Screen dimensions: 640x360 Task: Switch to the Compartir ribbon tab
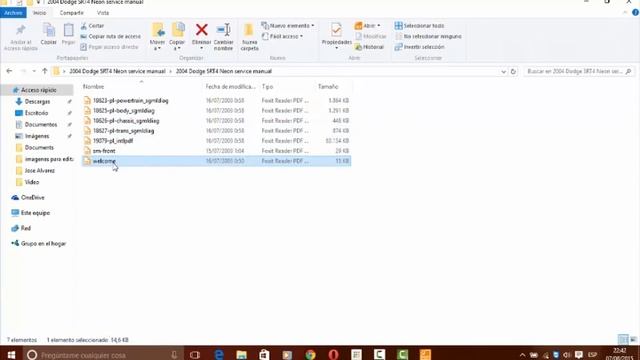[71, 13]
